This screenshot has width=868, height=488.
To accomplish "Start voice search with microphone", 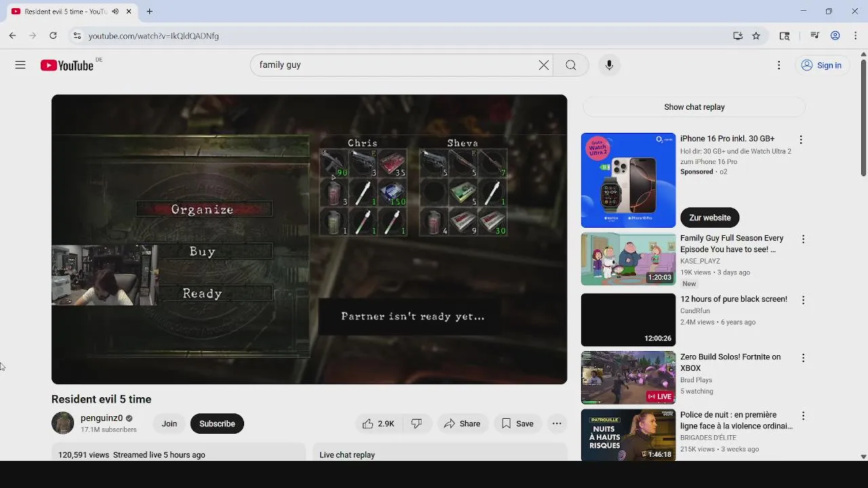I will (x=609, y=65).
